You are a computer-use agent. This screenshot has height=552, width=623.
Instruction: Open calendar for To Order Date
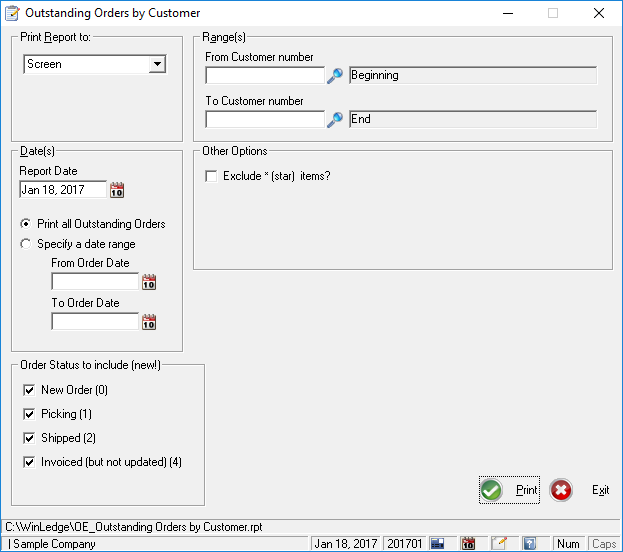coord(149,322)
